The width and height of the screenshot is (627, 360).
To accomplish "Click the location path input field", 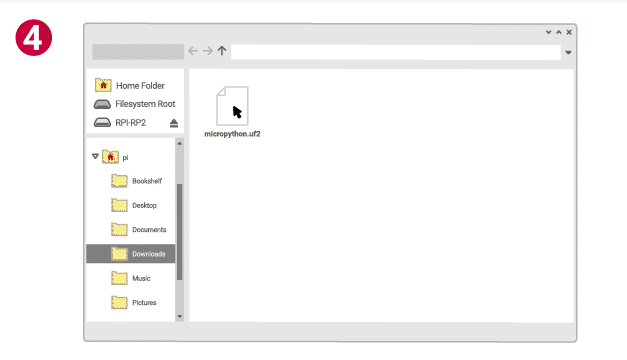I will (x=396, y=52).
